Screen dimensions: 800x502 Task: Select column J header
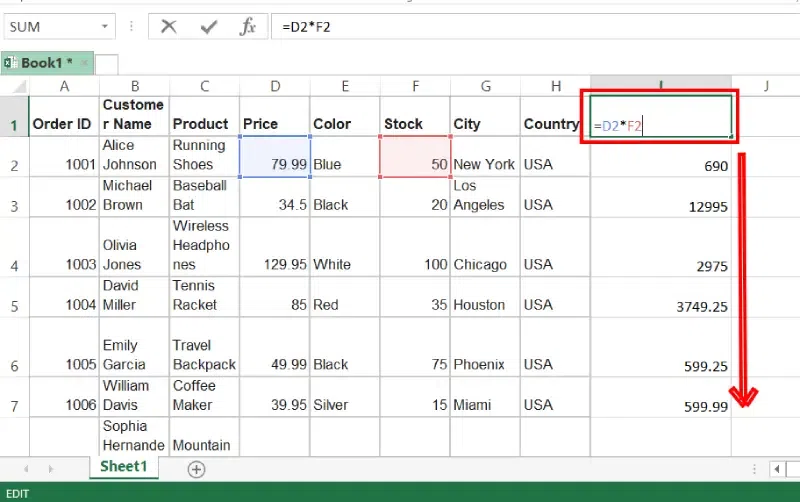point(766,86)
